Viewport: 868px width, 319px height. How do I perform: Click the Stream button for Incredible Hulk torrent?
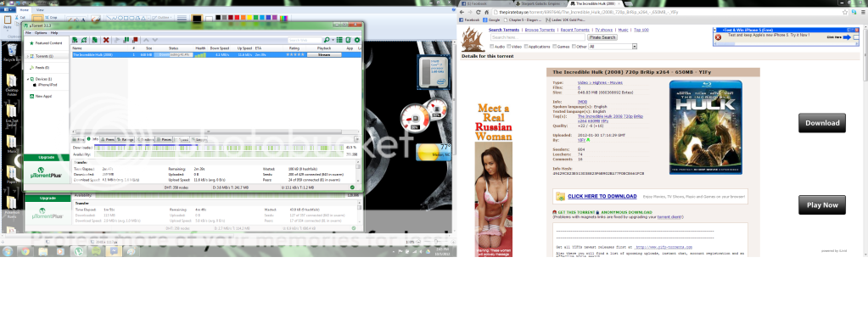pos(324,54)
